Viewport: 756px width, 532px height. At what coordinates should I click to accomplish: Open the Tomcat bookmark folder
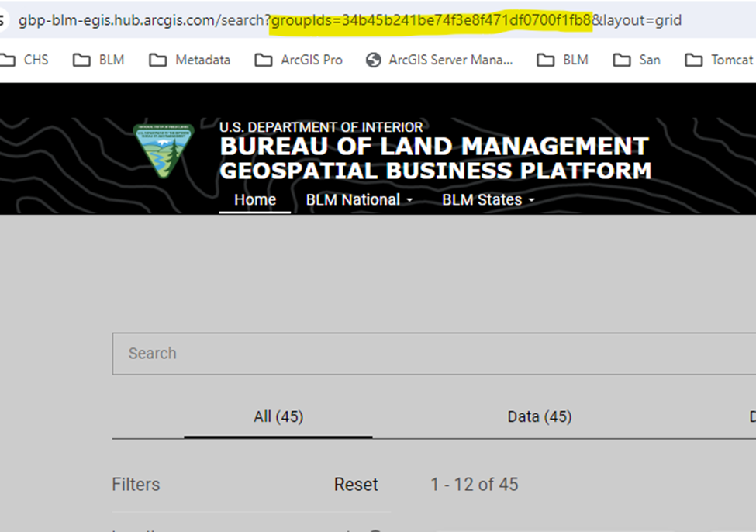[x=719, y=60]
